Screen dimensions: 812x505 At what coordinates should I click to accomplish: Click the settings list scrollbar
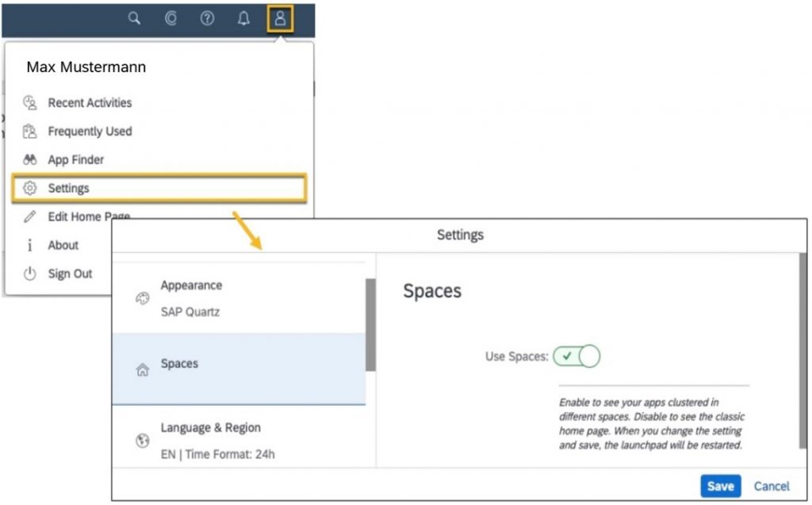pos(370,325)
